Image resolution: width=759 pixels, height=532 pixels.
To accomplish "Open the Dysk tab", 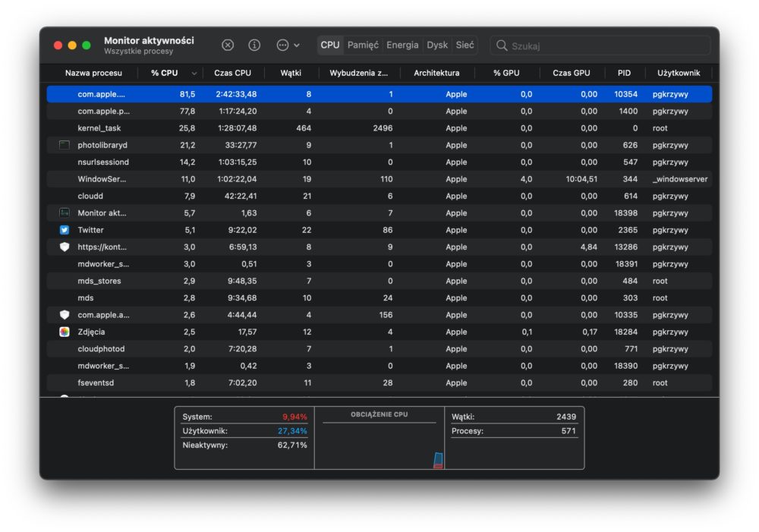I will 437,45.
